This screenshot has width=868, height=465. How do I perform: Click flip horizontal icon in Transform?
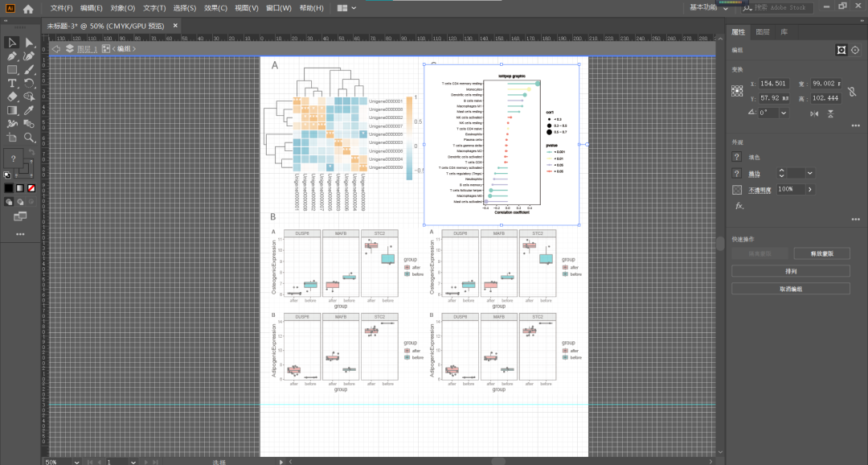click(x=814, y=113)
